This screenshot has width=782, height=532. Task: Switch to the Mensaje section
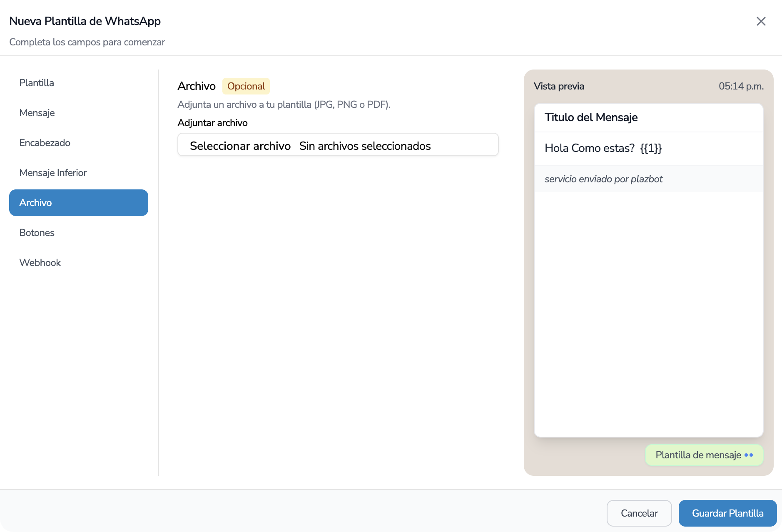(79, 113)
